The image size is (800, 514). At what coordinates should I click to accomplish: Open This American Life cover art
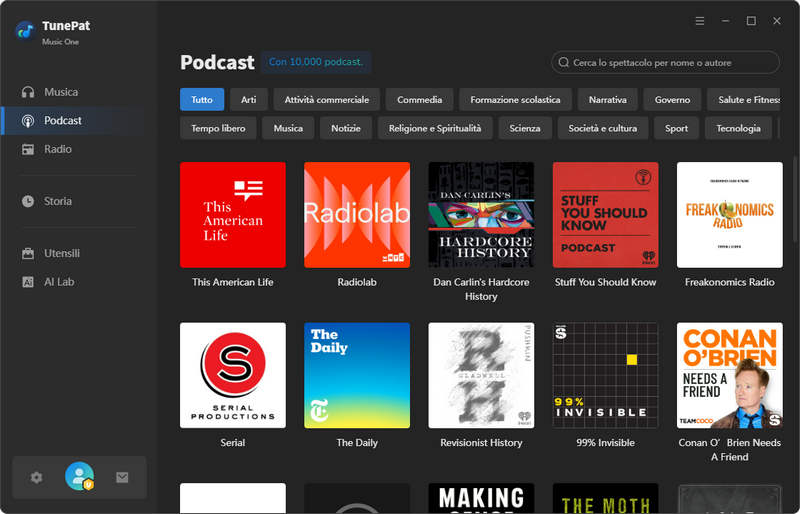[233, 215]
